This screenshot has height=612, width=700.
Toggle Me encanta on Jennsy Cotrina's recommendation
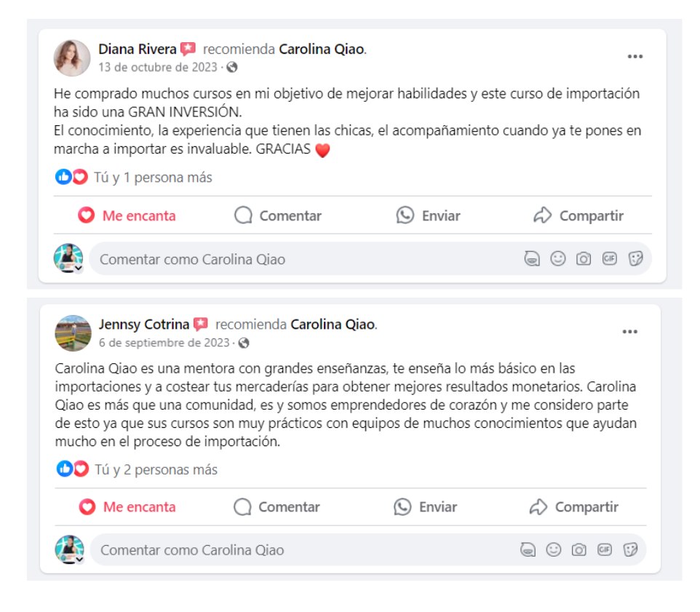click(x=127, y=507)
